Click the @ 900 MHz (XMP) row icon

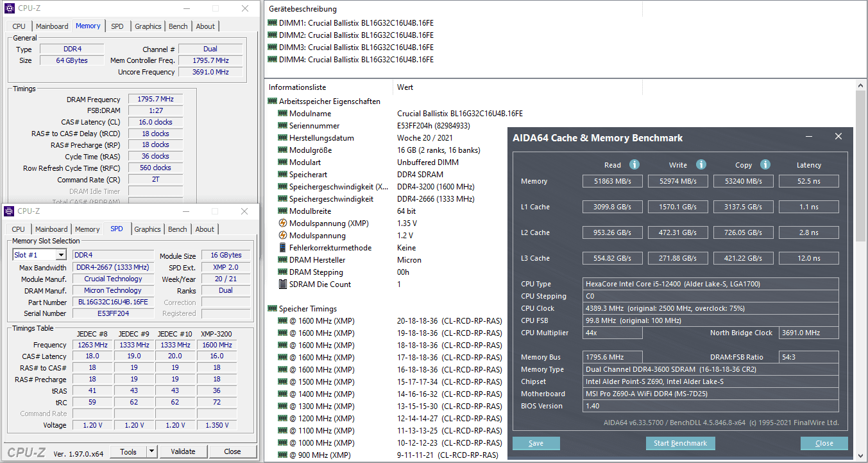(283, 455)
